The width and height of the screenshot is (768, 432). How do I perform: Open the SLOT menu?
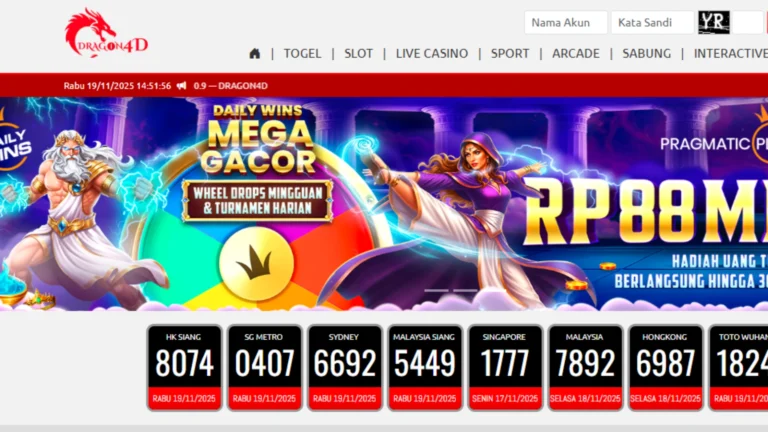359,53
